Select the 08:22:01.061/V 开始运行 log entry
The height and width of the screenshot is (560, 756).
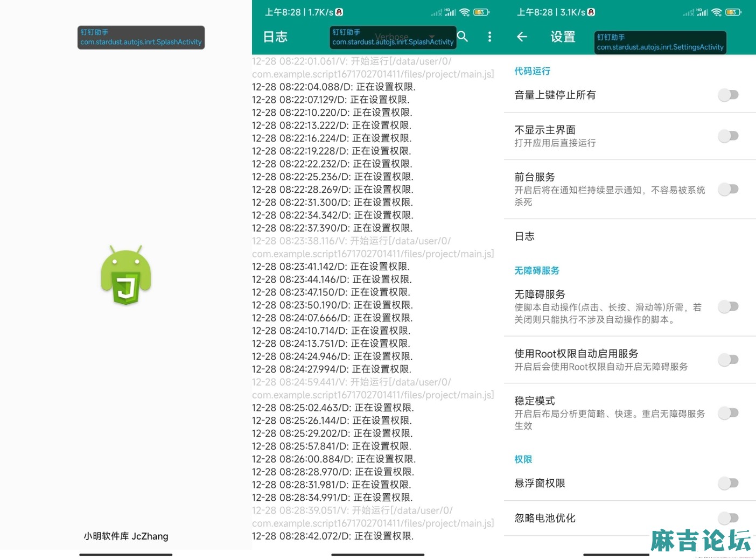373,68
